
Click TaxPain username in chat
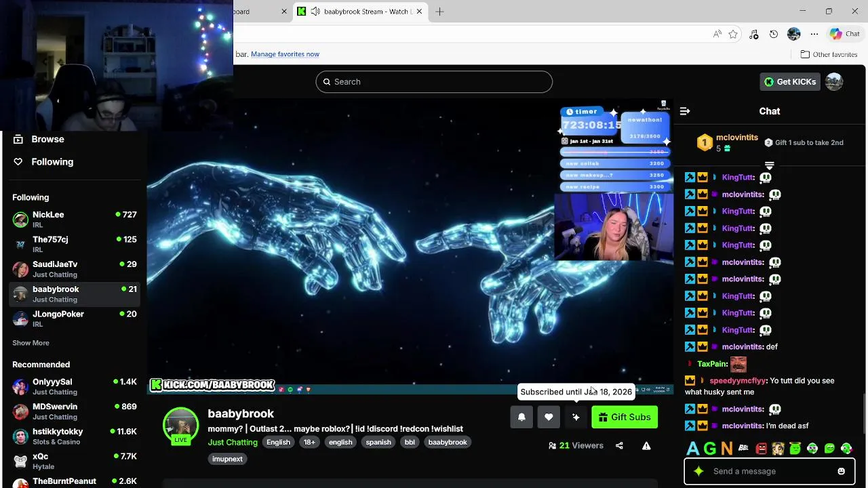(x=712, y=364)
